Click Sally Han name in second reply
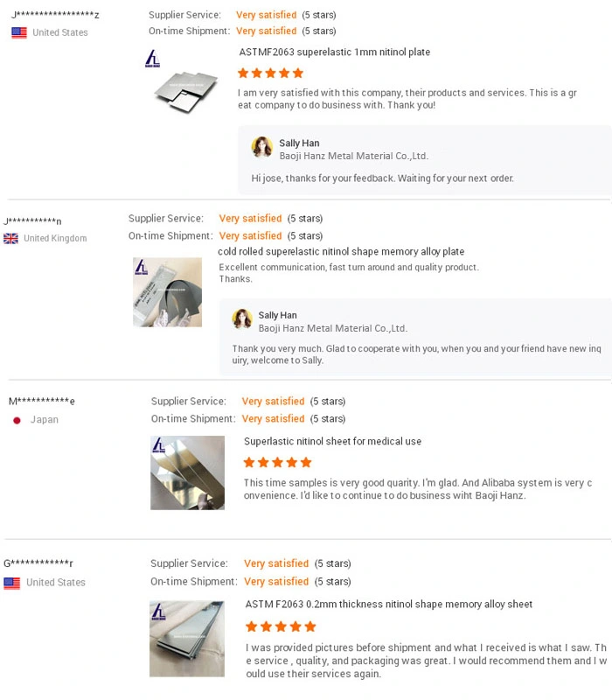Image resolution: width=612 pixels, height=700 pixels. click(x=277, y=315)
